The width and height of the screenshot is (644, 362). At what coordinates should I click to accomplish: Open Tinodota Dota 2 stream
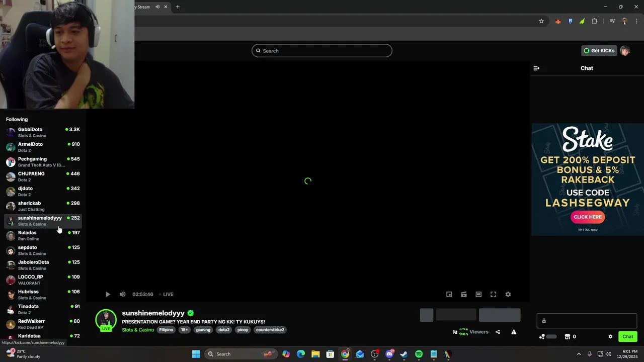point(43,309)
